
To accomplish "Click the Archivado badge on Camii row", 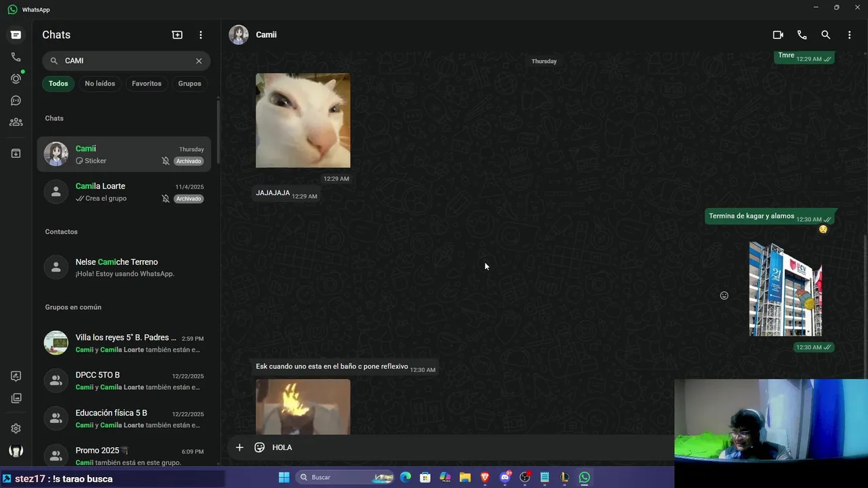I will pos(189,161).
